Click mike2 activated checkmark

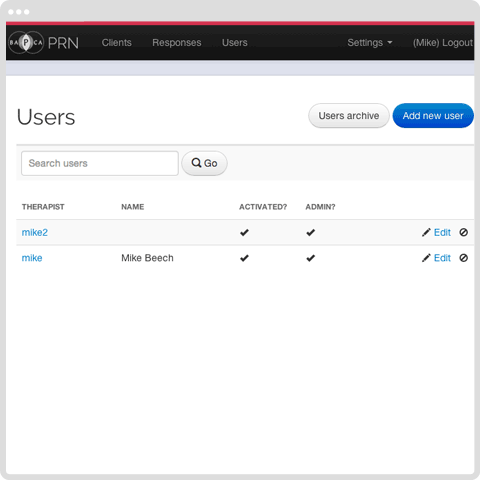(x=244, y=232)
